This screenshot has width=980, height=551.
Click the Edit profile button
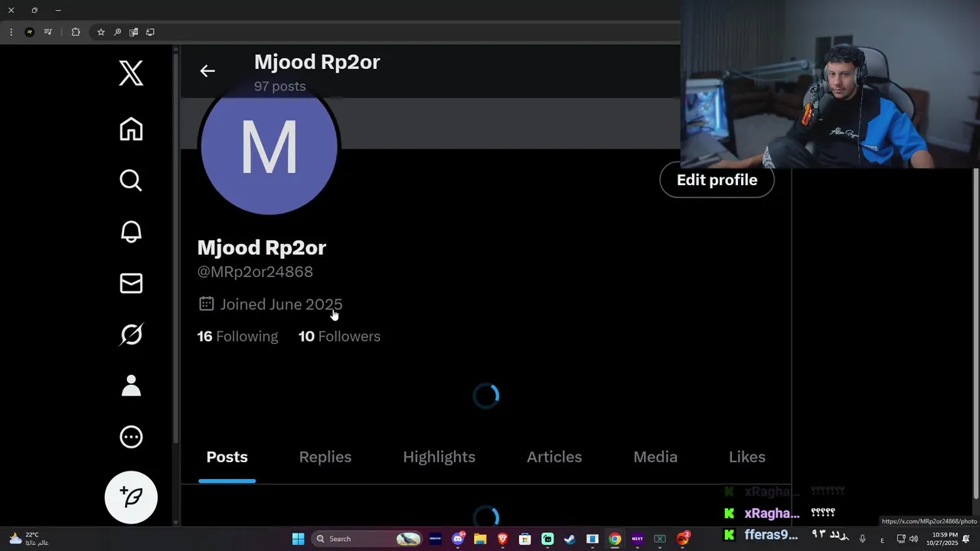(x=717, y=180)
